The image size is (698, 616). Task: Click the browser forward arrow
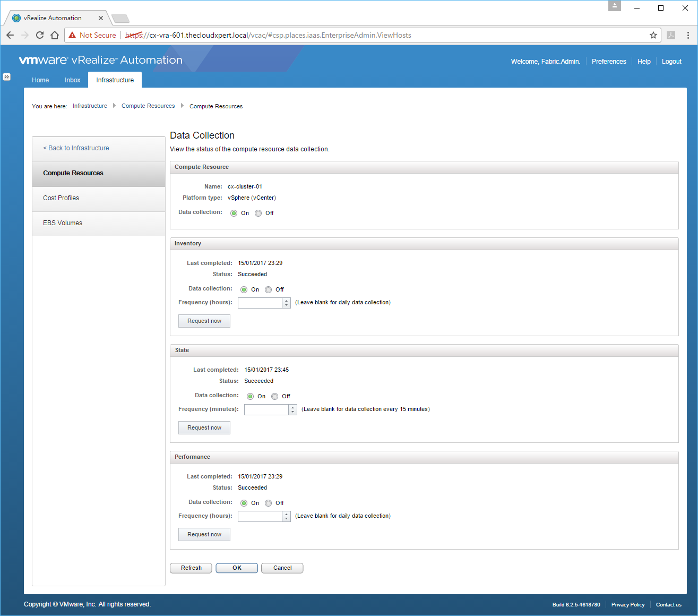(x=25, y=35)
